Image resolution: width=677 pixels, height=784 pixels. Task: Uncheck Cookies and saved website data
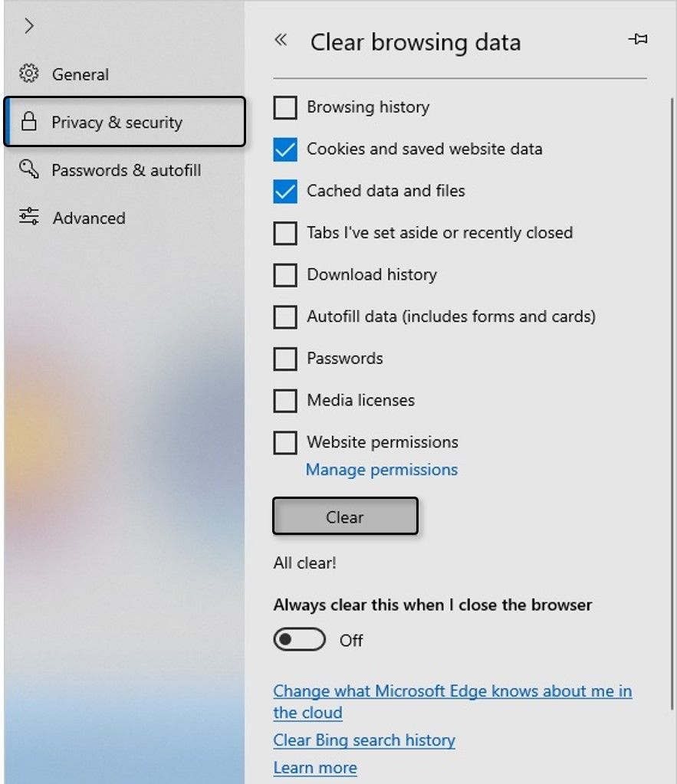(285, 149)
